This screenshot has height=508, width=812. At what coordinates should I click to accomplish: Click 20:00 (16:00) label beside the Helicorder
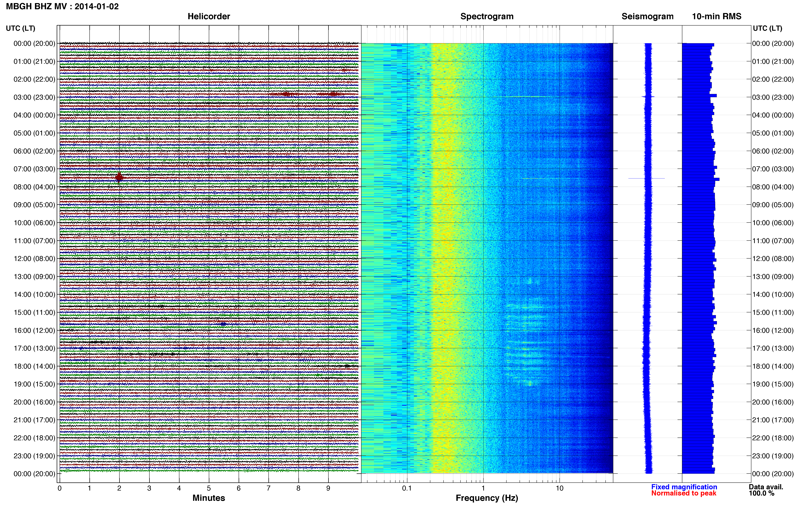tap(34, 402)
